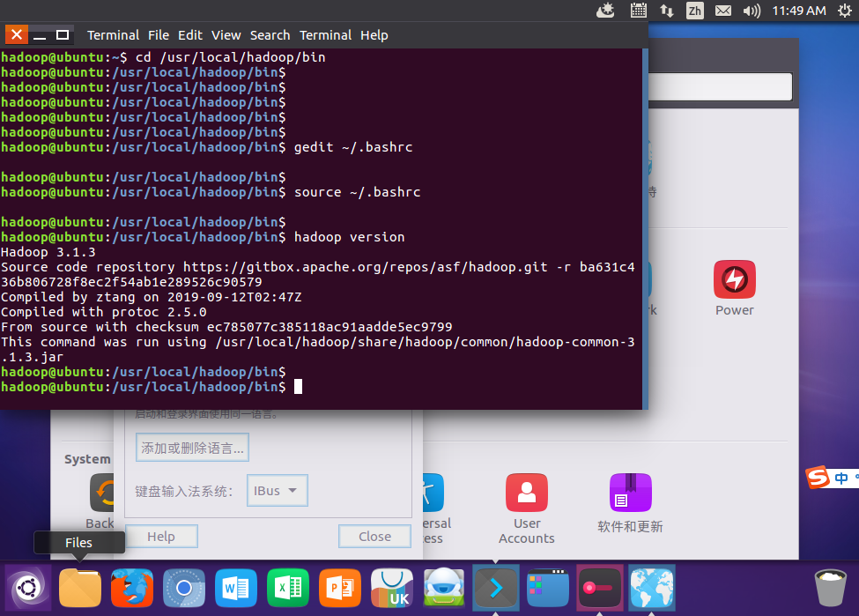Click Help in the language dialog

[x=161, y=537]
